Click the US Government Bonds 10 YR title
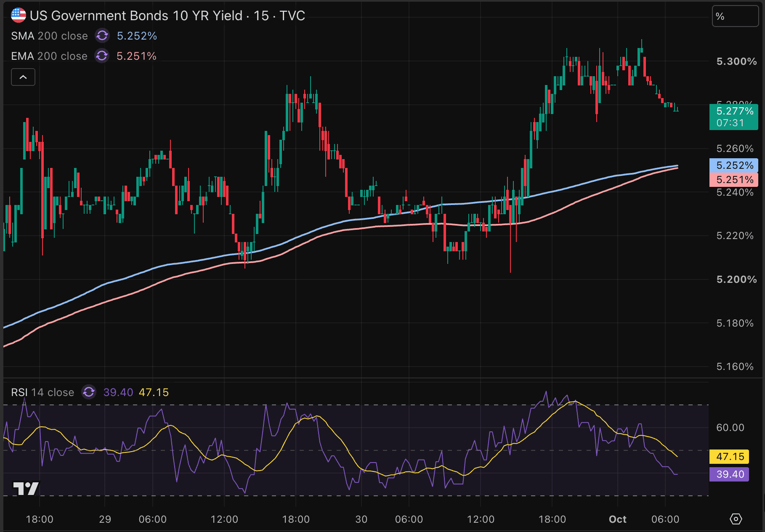Image resolution: width=765 pixels, height=532 pixels. tap(136, 16)
